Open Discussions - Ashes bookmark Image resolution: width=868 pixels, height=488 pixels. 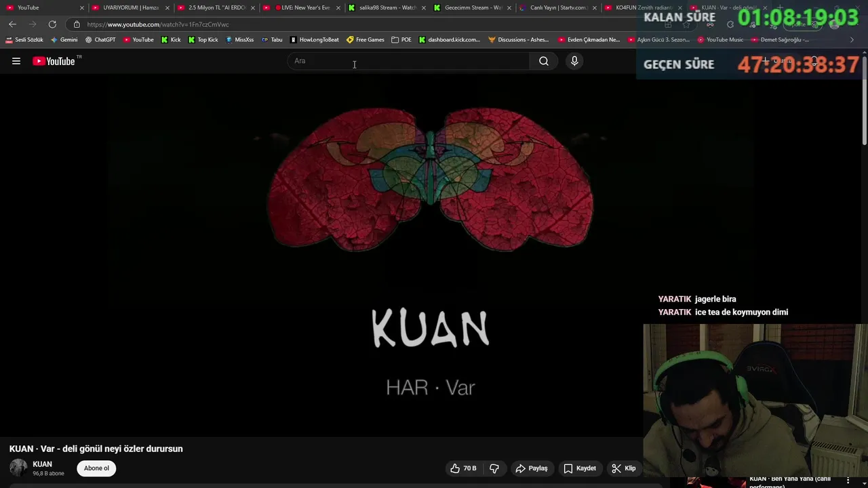[x=518, y=40]
